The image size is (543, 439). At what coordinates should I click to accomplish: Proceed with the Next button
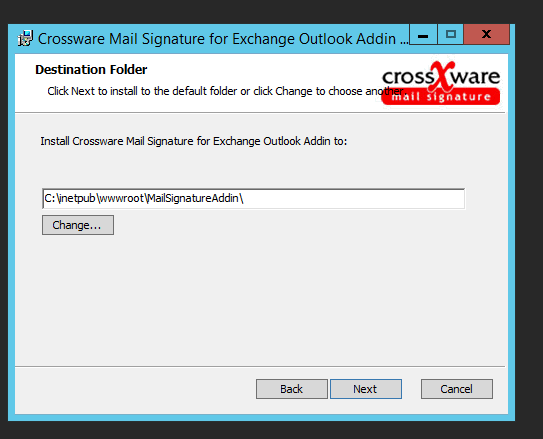click(x=366, y=389)
